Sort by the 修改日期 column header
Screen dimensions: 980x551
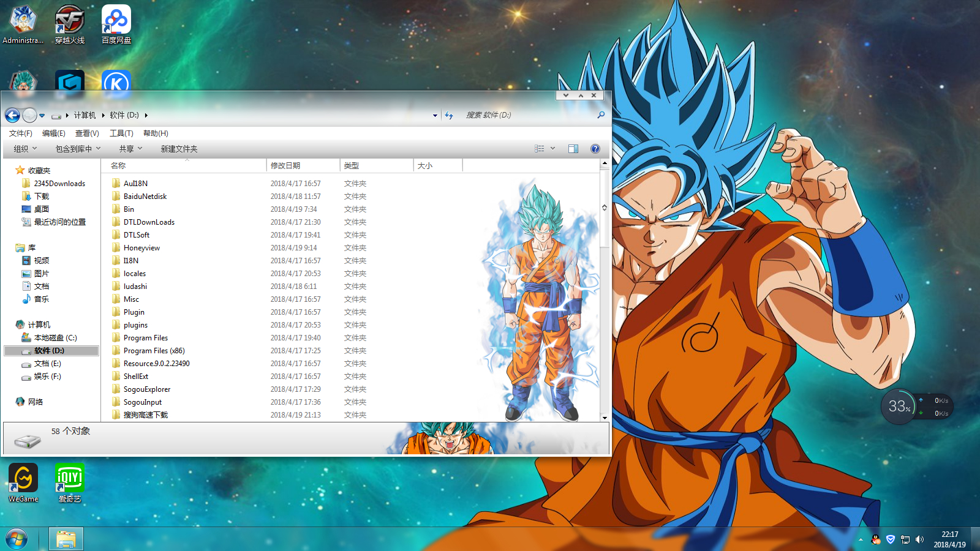pyautogui.click(x=303, y=165)
